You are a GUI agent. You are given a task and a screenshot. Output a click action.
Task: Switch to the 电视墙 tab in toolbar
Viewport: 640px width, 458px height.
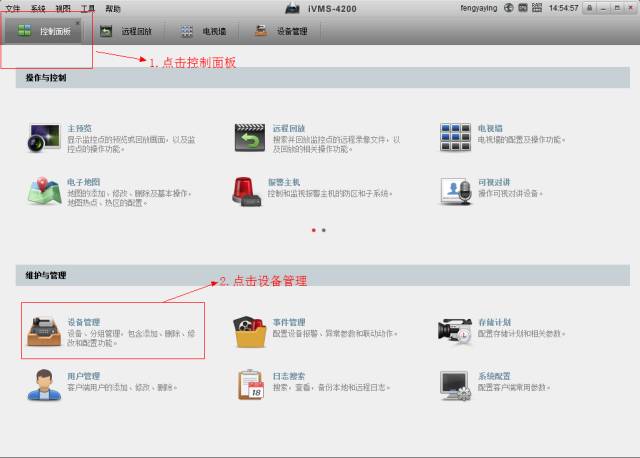205,31
